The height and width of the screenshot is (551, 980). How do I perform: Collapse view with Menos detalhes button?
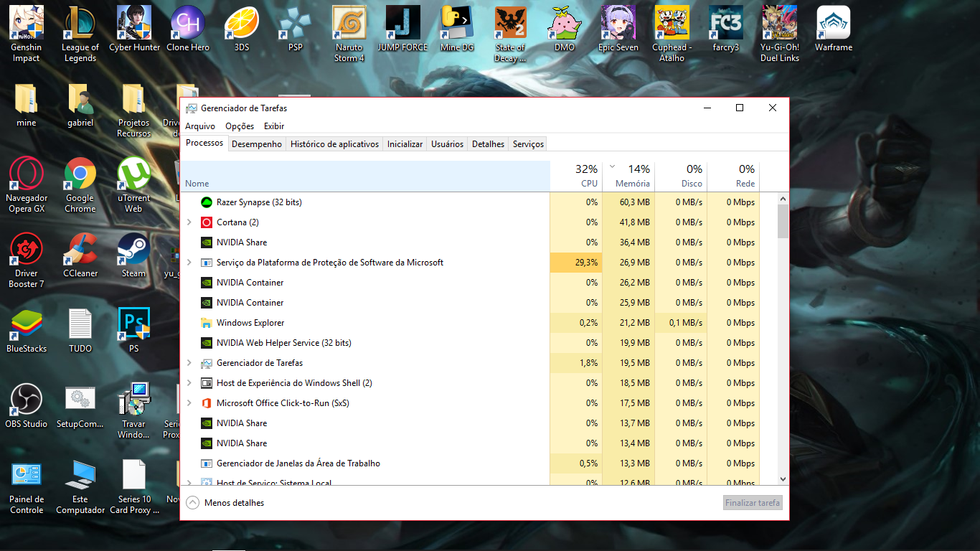[225, 503]
